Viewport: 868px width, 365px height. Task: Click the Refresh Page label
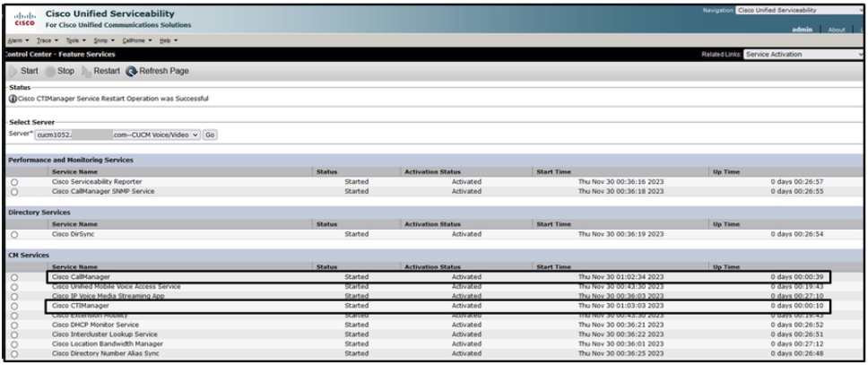[164, 71]
